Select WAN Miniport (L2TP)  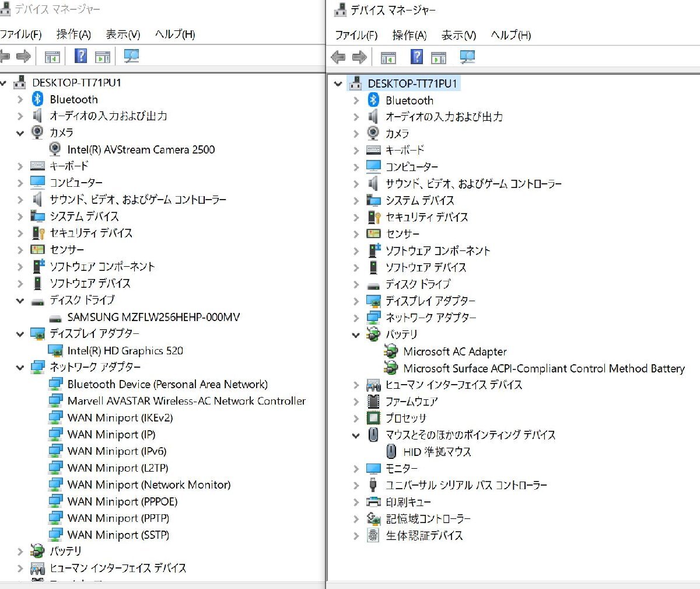(118, 468)
